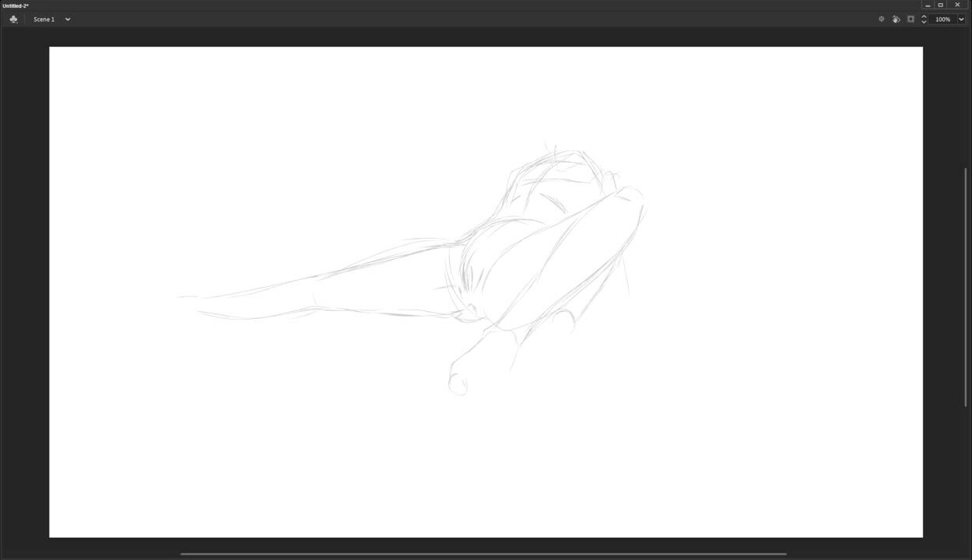This screenshot has height=560, width=972.
Task: Close the Untitled-2 window
Action: 957,5
